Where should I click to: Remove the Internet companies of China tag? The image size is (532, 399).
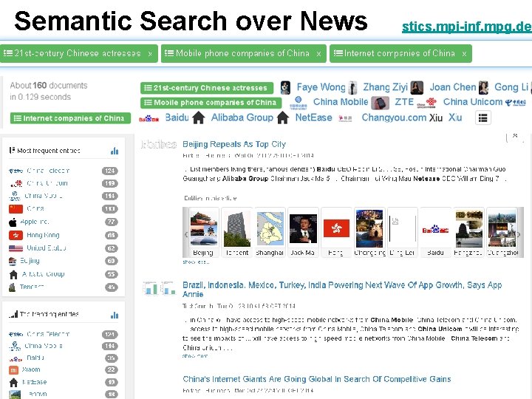point(464,54)
